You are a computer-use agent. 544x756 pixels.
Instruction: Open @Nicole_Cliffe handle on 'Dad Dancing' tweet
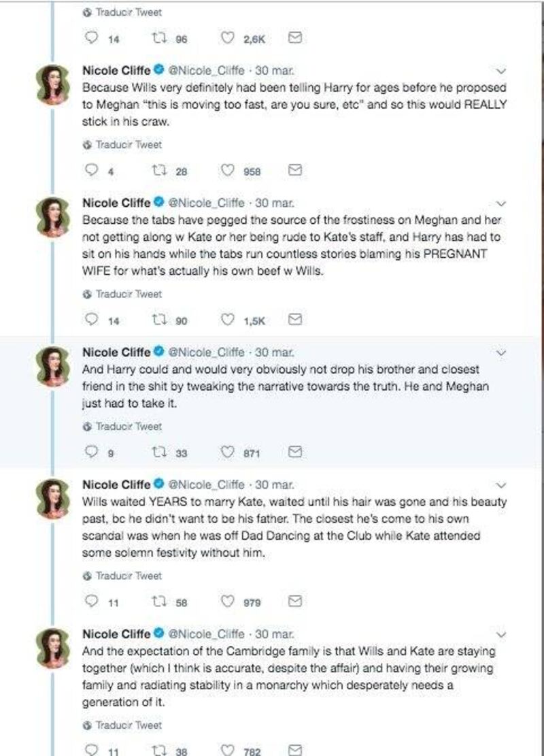206,484
